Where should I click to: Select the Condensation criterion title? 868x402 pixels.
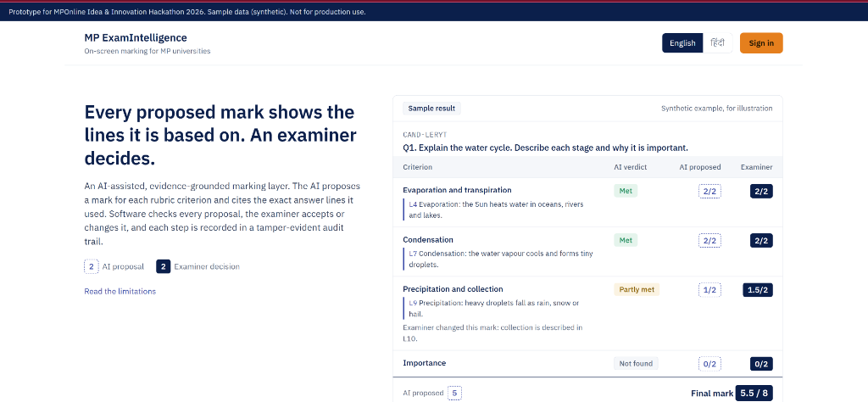pos(428,240)
